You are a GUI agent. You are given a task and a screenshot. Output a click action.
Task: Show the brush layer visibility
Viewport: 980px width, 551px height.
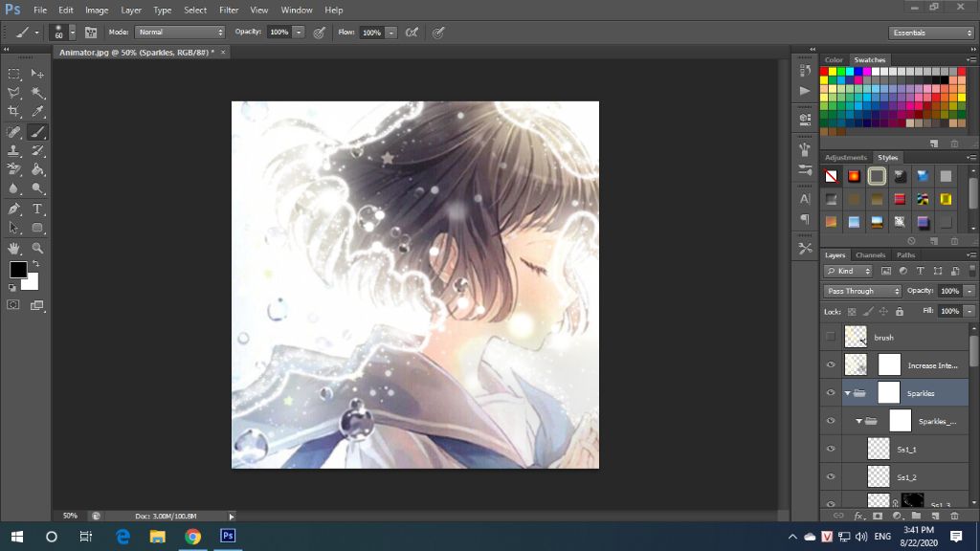pyautogui.click(x=831, y=337)
